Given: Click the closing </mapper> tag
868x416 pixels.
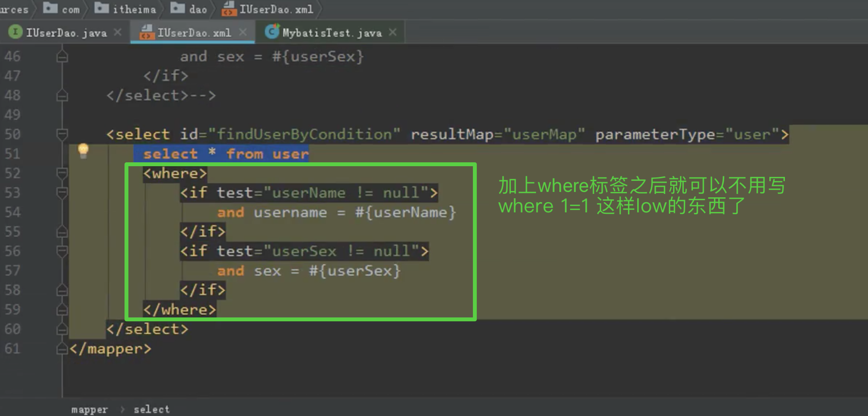Looking at the screenshot, I should [110, 348].
